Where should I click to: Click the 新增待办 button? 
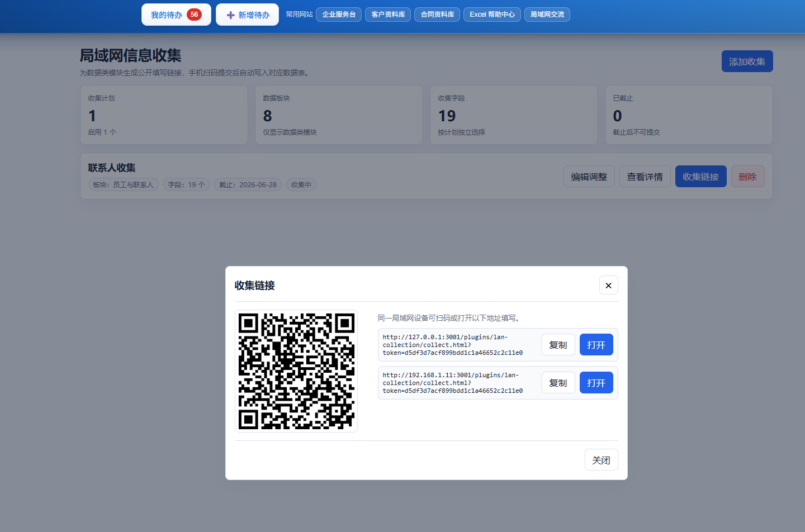[247, 15]
